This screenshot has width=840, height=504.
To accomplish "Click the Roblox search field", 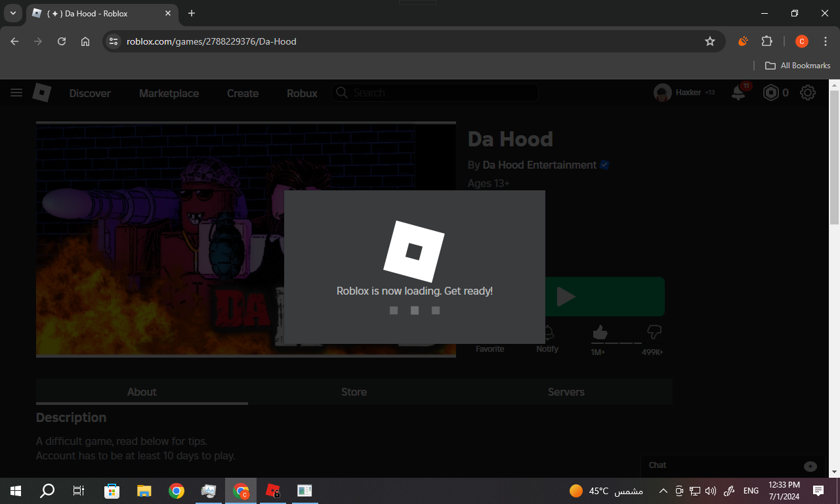I will click(435, 93).
